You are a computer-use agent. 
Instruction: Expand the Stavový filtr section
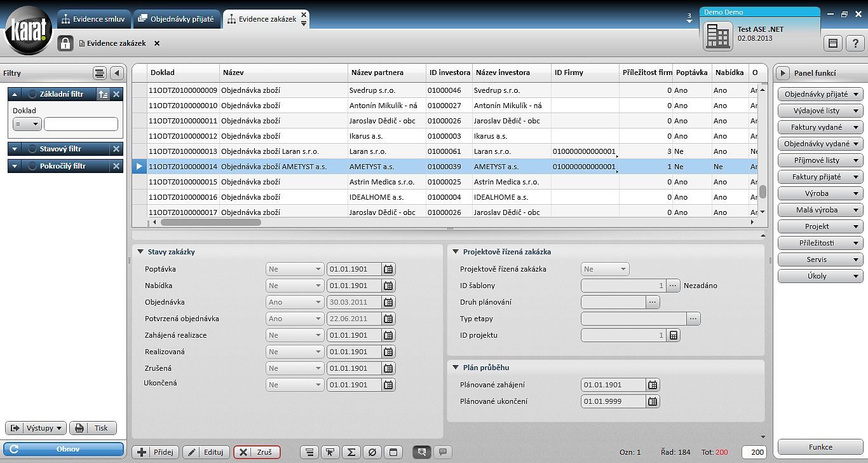[15, 149]
